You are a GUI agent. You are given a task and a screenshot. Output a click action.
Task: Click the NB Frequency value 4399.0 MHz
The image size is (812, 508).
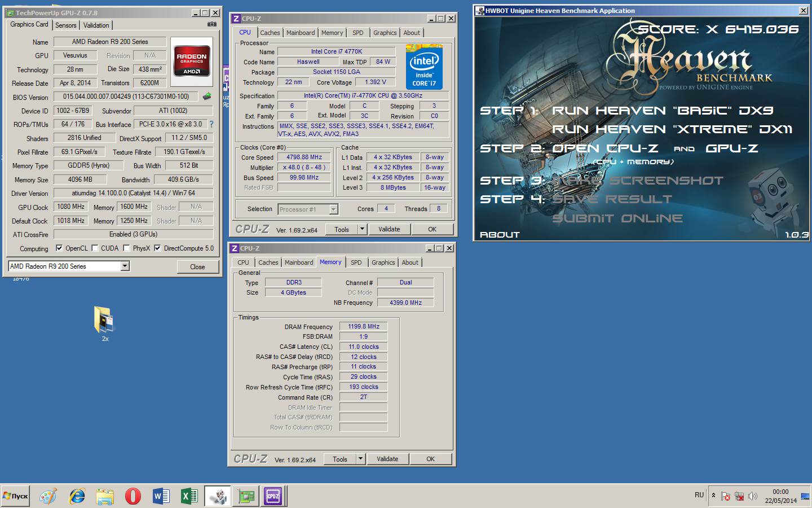click(405, 303)
